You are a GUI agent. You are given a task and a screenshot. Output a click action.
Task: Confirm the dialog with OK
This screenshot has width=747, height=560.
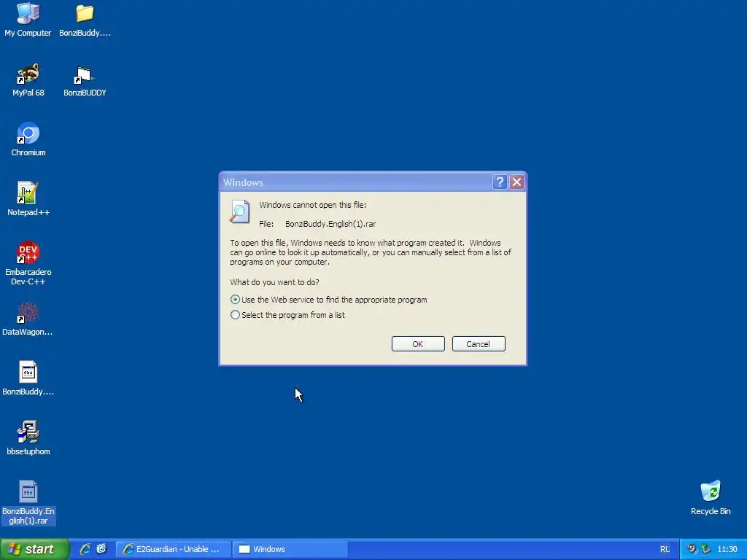(x=418, y=344)
